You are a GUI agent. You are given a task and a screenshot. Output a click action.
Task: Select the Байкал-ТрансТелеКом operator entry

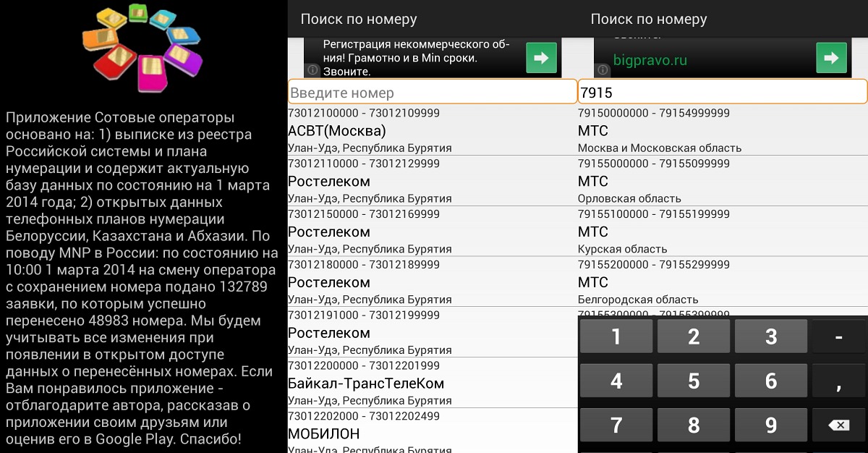point(366,384)
